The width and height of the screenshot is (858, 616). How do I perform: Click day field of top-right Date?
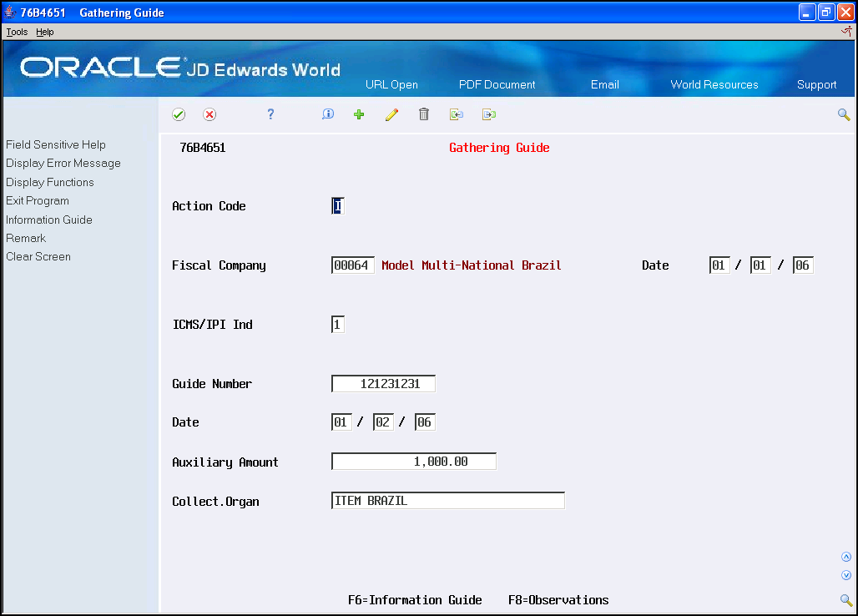(x=760, y=265)
